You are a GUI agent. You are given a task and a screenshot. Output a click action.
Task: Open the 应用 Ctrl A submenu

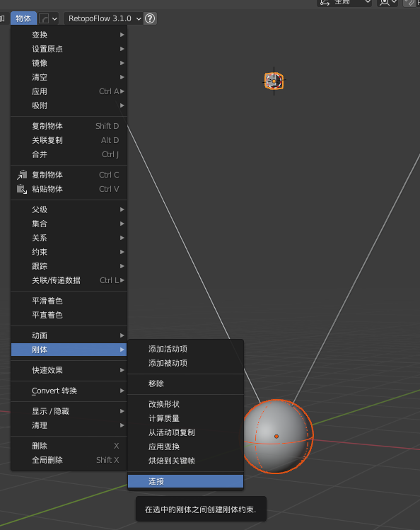tap(69, 91)
